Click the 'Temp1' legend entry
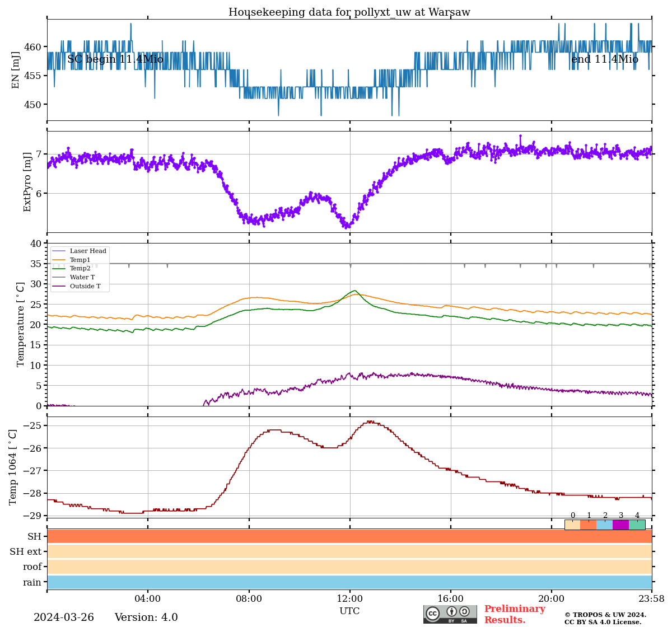Image resolution: width=672 pixels, height=627 pixels. coord(71,260)
